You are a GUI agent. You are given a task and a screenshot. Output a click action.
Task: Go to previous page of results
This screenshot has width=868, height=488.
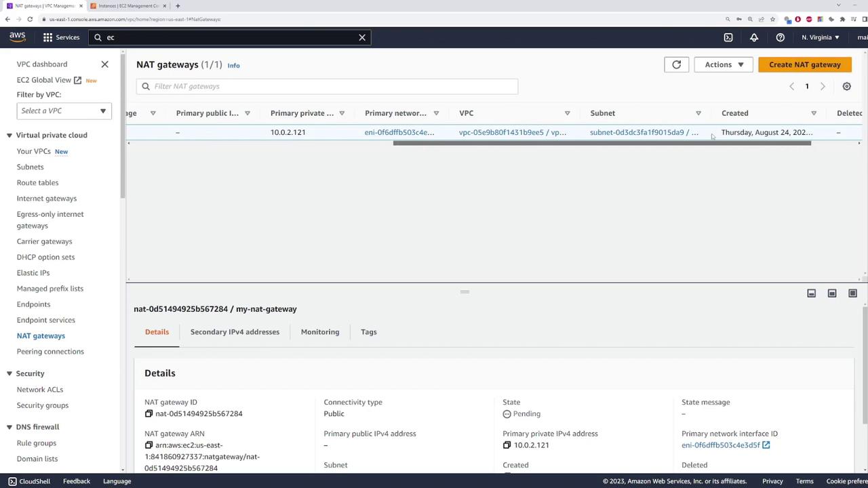point(791,86)
